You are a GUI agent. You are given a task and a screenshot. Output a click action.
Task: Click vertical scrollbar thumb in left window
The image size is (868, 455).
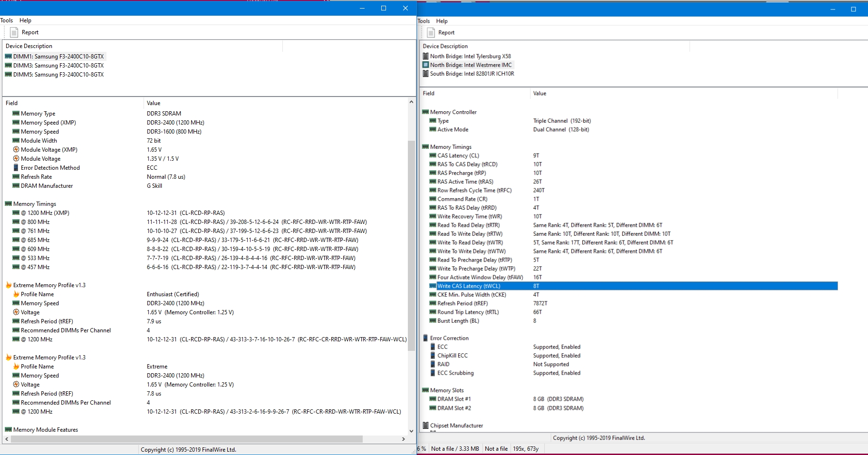tap(411, 246)
